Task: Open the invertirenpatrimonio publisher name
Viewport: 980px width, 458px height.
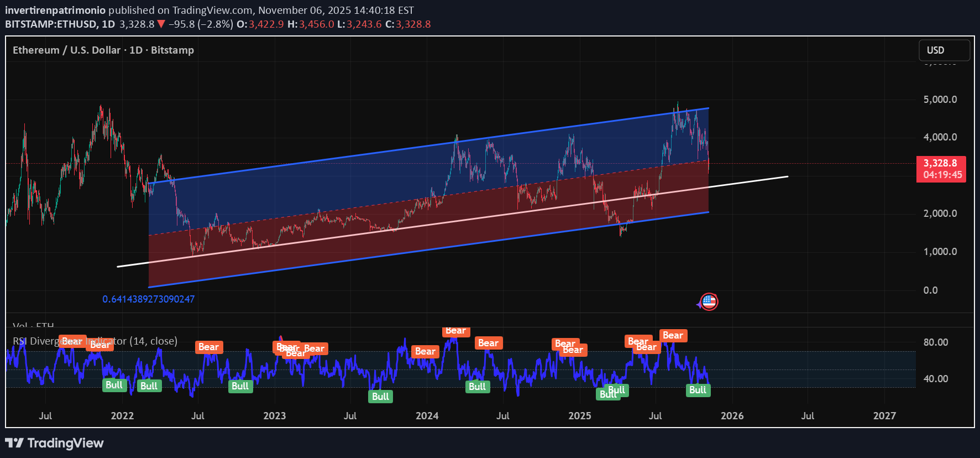Action: coord(55,10)
